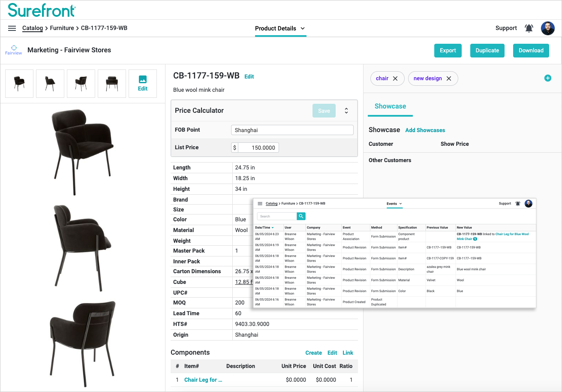
Task: Click the FOB Point input field
Action: point(292,130)
